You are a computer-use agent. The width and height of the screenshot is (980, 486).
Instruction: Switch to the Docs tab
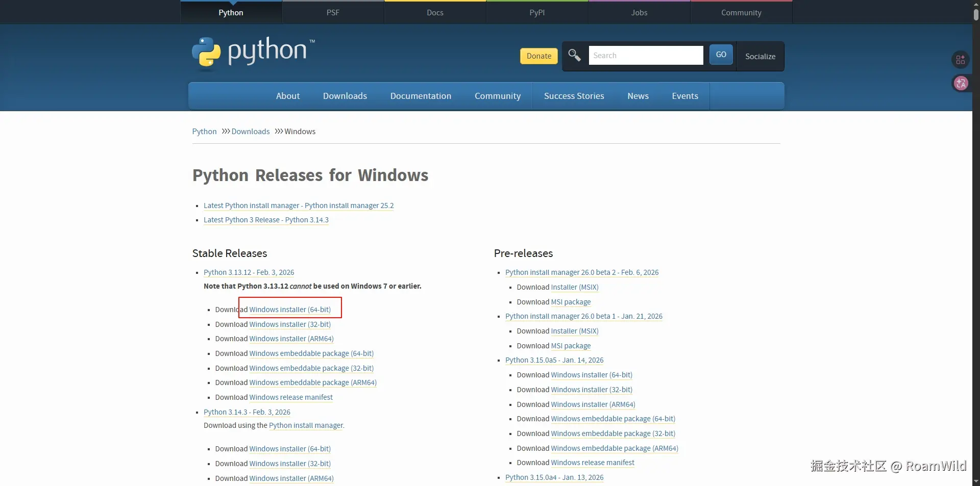435,13
